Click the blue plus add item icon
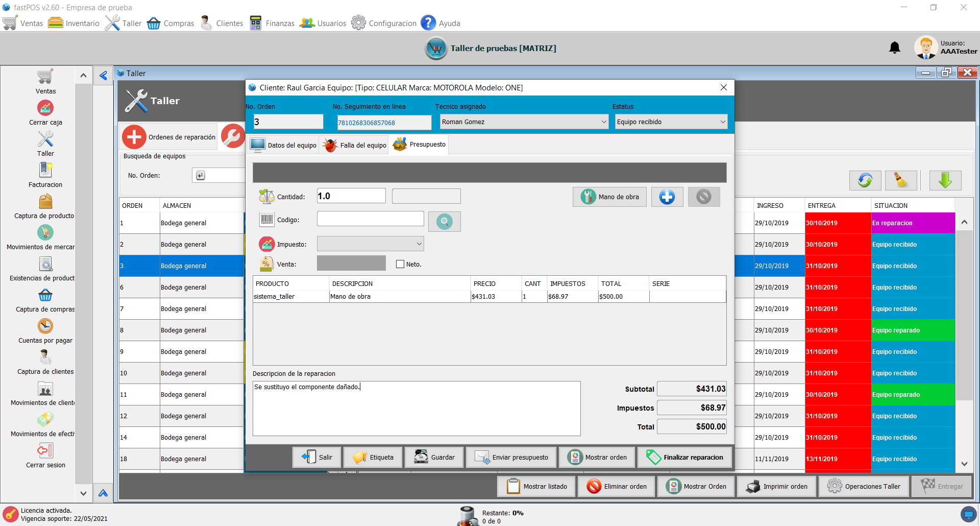 pos(667,197)
